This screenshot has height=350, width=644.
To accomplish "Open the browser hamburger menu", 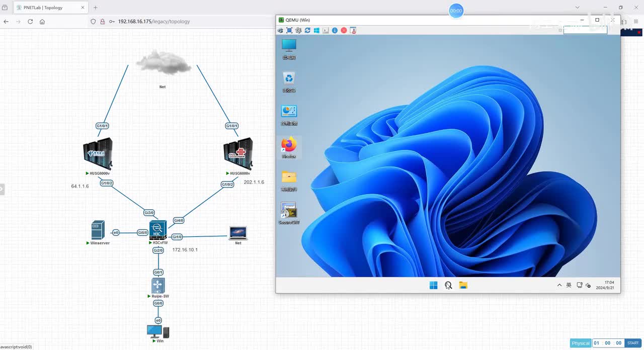I will point(636,22).
